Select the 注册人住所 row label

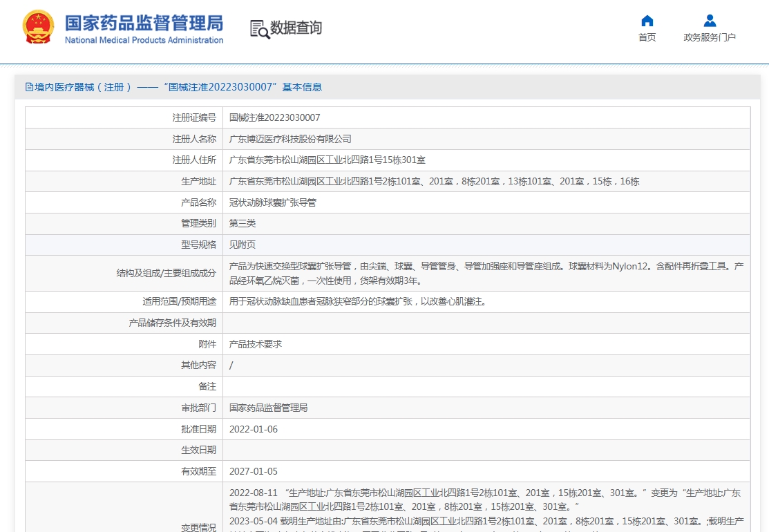click(194, 160)
